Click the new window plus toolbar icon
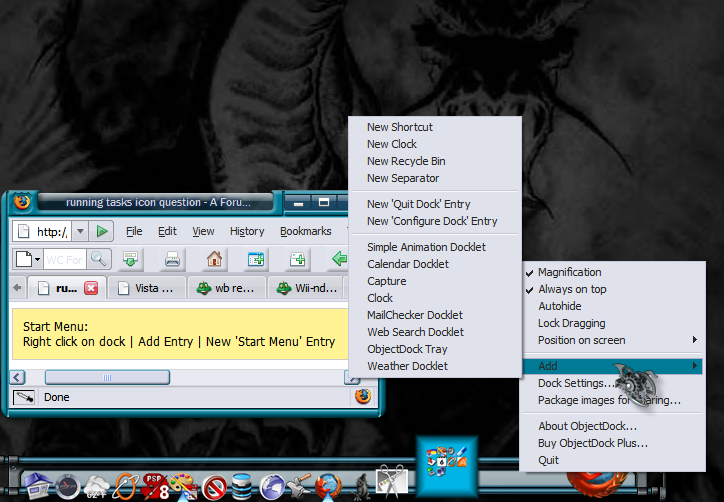This screenshot has width=724, height=502. (x=255, y=259)
